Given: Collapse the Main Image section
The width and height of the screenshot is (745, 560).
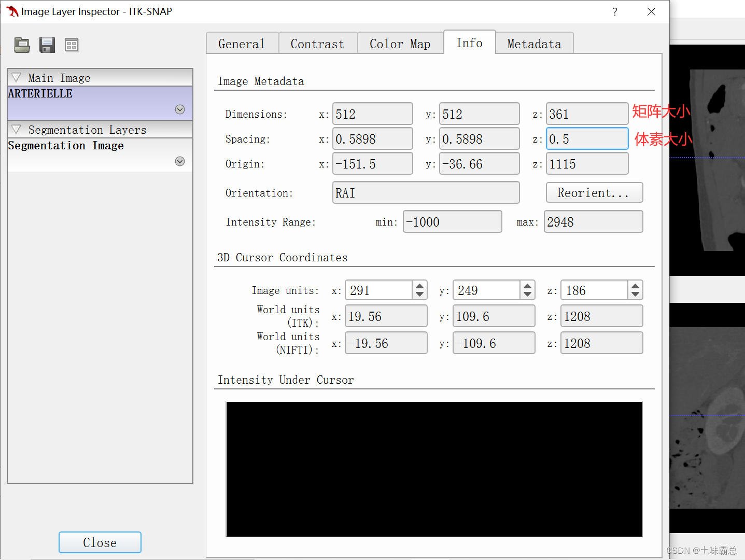Looking at the screenshot, I should (17, 78).
